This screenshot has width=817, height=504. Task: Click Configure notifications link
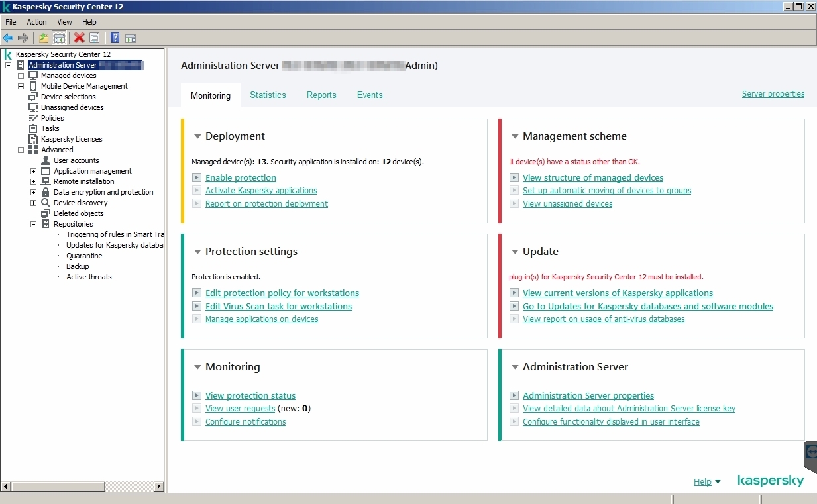[x=246, y=422]
